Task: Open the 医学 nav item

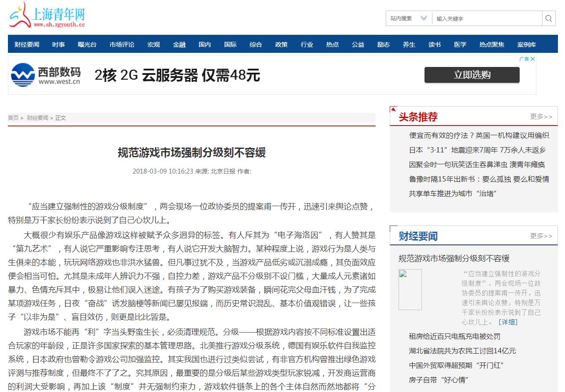Action: pyautogui.click(x=460, y=44)
